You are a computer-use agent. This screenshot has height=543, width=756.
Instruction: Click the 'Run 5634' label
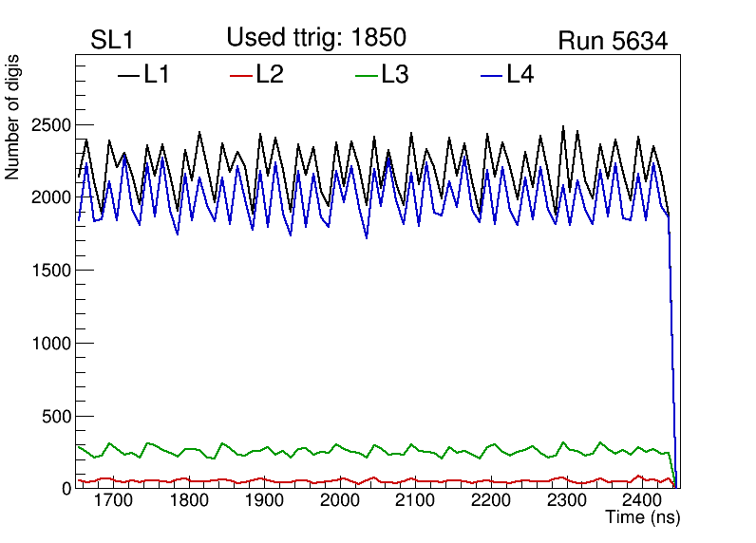point(613,41)
